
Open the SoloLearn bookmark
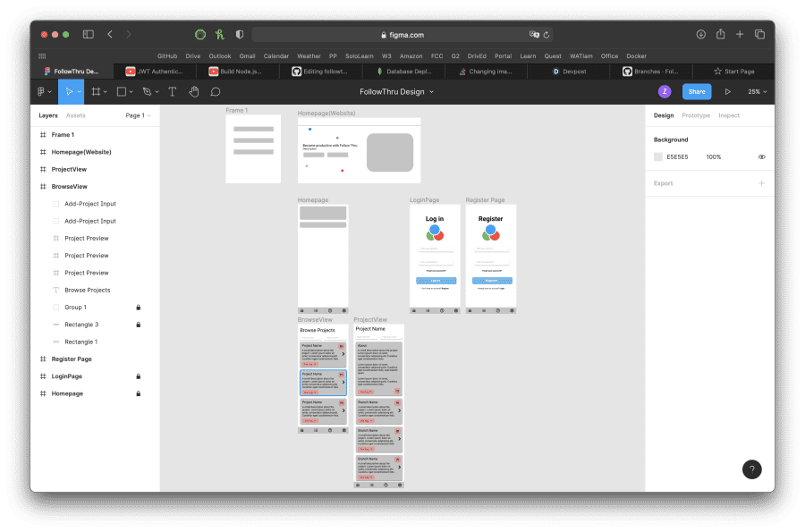[x=359, y=56]
